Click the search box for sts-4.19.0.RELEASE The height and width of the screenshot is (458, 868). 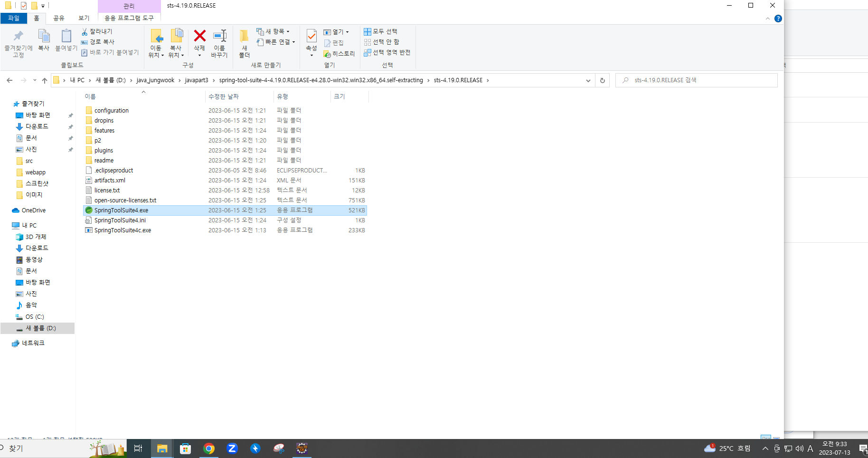(x=697, y=80)
